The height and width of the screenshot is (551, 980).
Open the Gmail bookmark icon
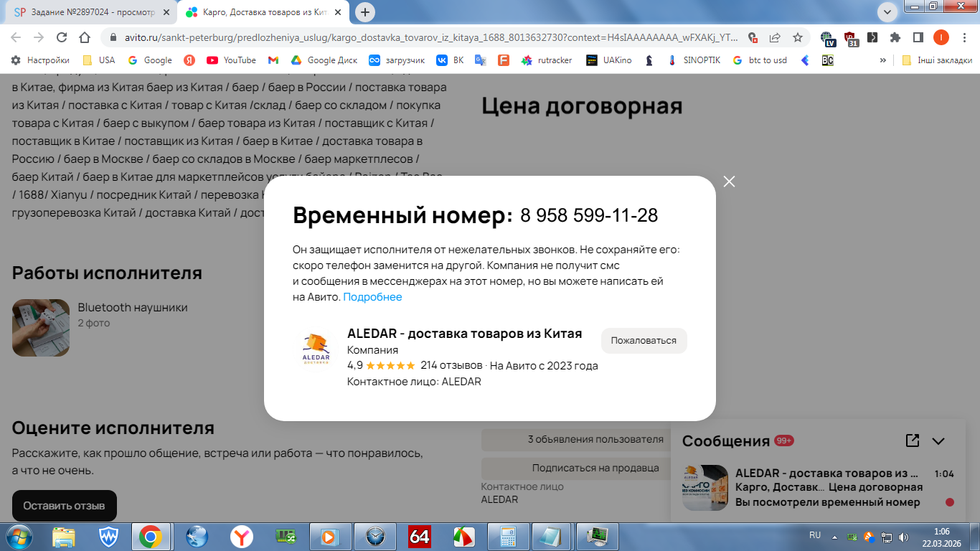coord(273,60)
